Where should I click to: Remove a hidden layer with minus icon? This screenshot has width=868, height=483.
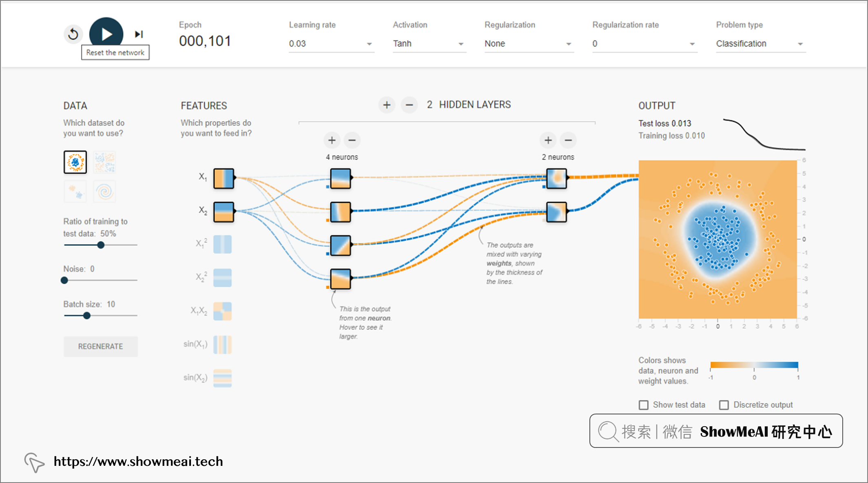pyautogui.click(x=409, y=105)
